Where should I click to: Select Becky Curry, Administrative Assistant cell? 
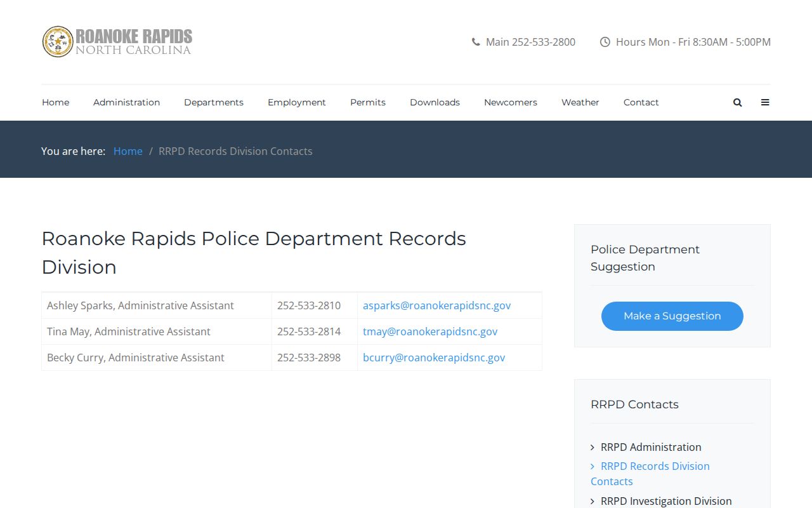coord(157,358)
